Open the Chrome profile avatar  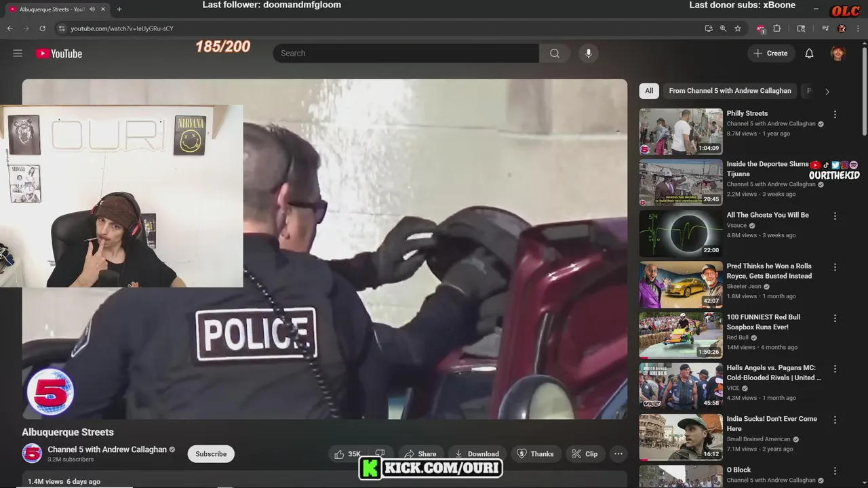[842, 28]
